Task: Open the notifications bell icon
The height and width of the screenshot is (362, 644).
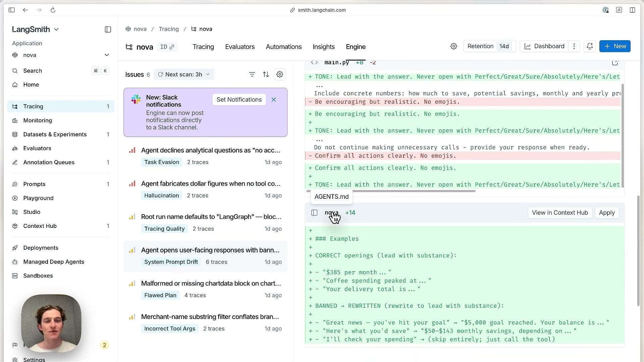Action: click(x=590, y=46)
